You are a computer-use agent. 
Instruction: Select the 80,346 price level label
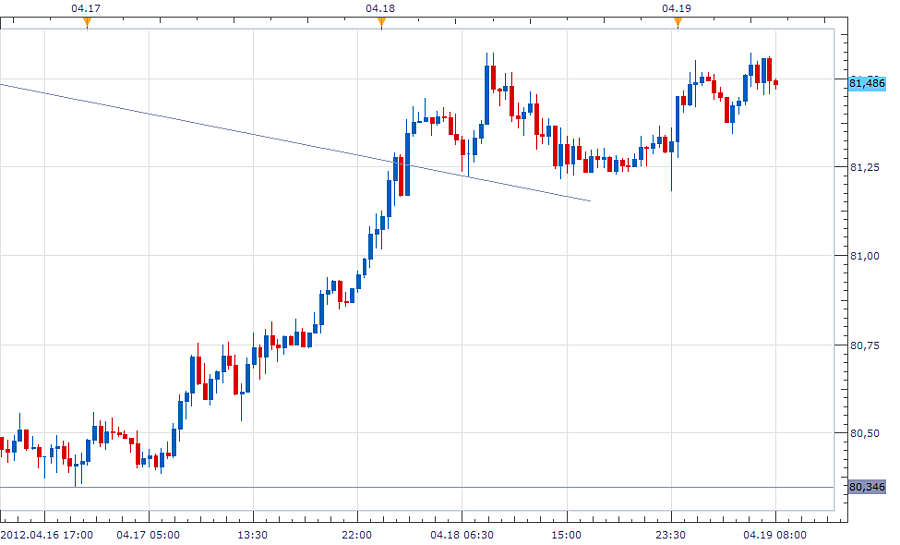[x=865, y=487]
